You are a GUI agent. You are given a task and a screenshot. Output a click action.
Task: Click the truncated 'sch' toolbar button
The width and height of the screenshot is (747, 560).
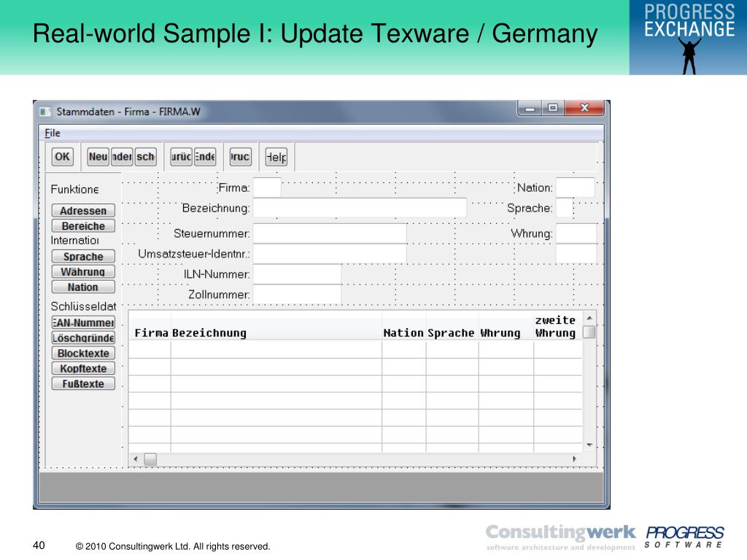[x=145, y=157]
